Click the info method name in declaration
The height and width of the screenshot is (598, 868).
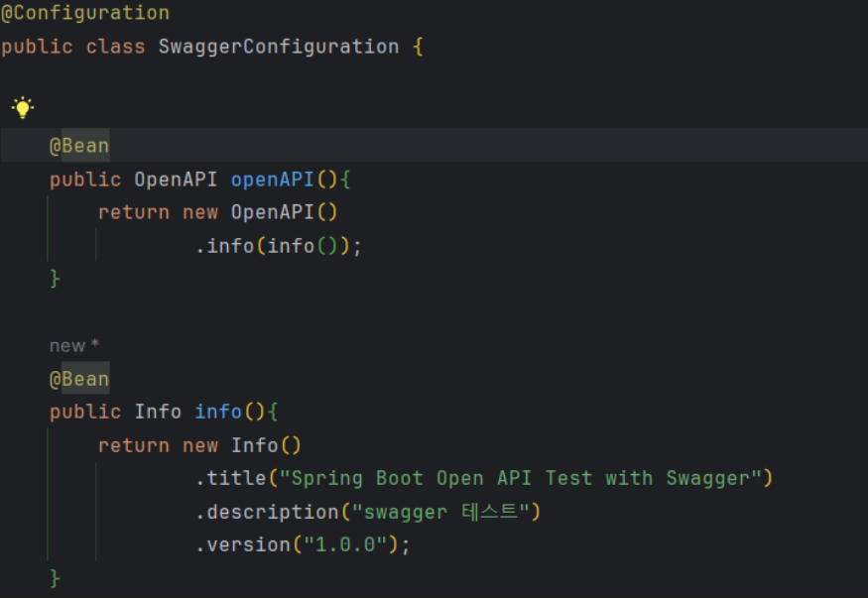pos(218,412)
